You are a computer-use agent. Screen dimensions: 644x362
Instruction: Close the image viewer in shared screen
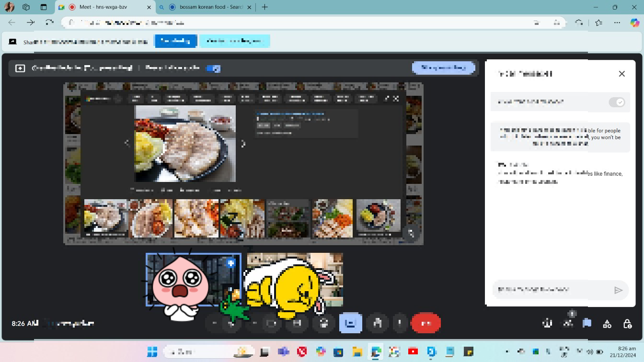coord(396,99)
